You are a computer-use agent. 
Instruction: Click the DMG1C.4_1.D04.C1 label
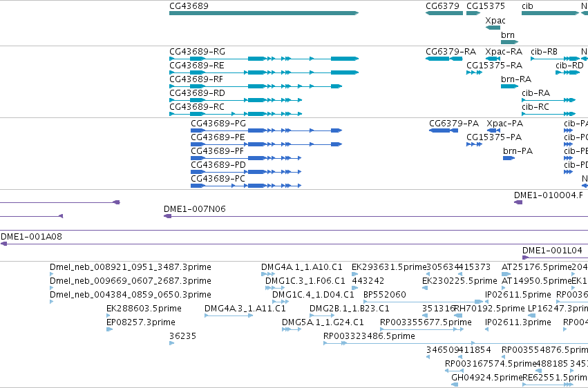(313, 295)
